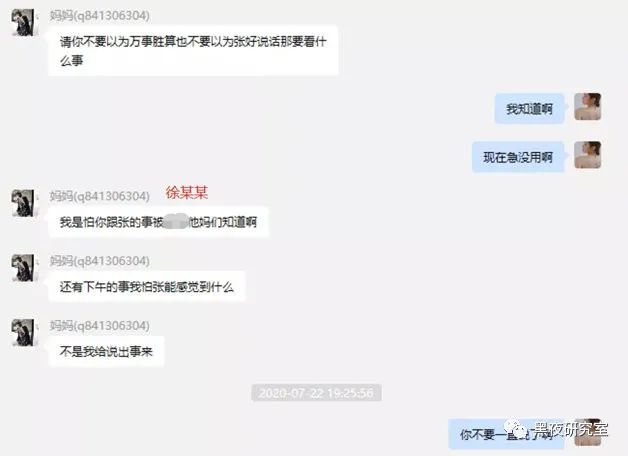The image size is (628, 456).
Task: Click avatar next to 你不要一直 bubble
Action: coord(588,432)
